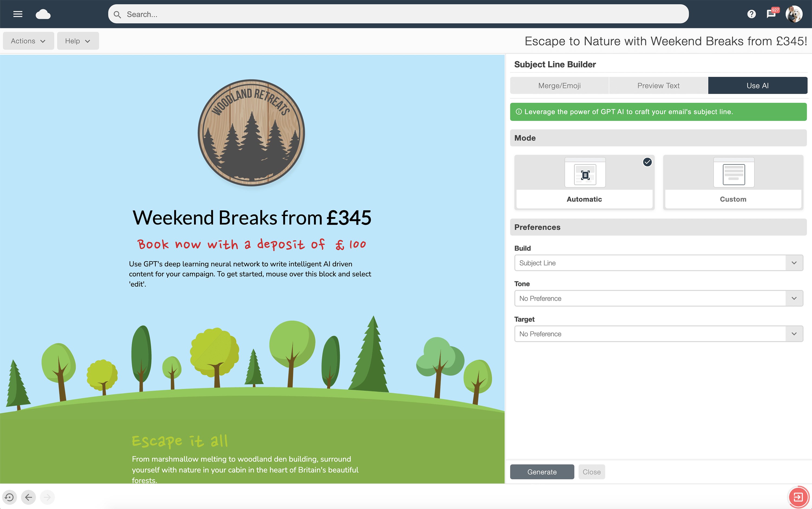
Task: Switch to the Preview Text tab
Action: [x=658, y=85]
